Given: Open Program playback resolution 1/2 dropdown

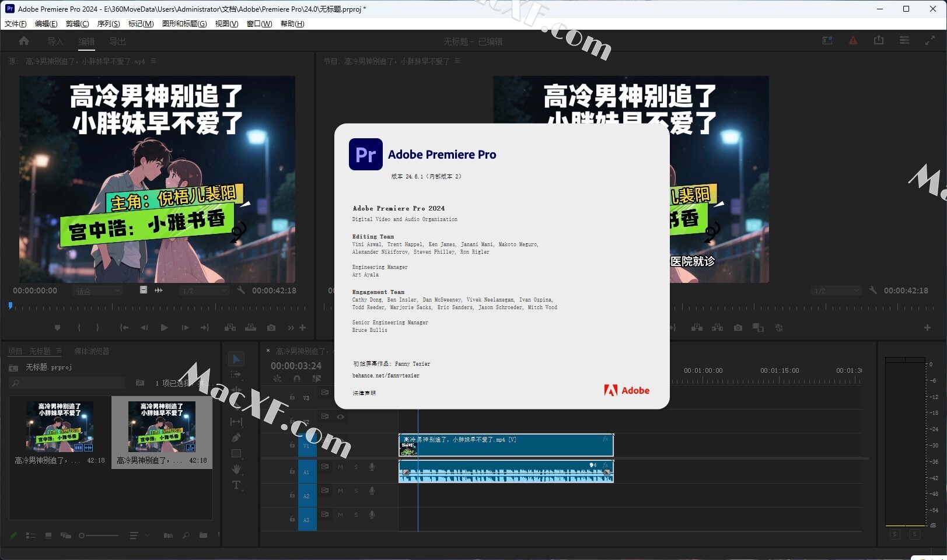Looking at the screenshot, I should [x=836, y=290].
